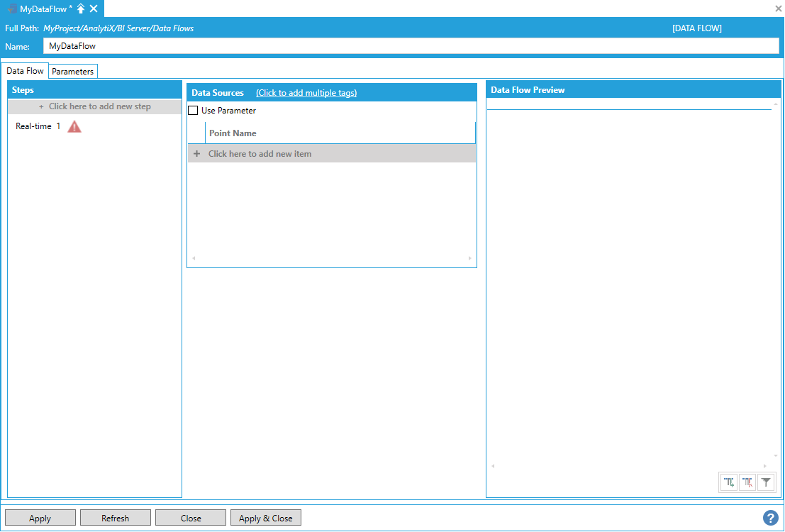
Task: Click the Point Name column header
Action: (x=233, y=133)
